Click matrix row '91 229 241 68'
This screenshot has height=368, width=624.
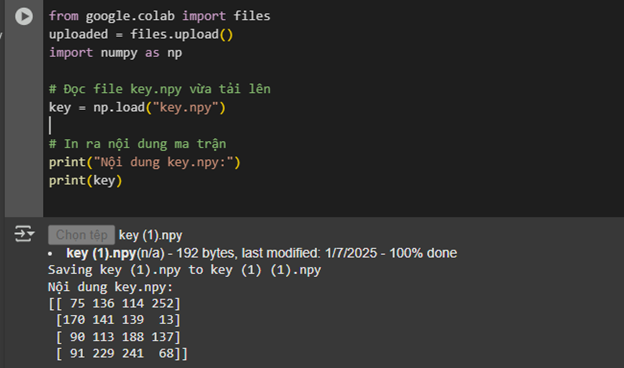tap(121, 353)
